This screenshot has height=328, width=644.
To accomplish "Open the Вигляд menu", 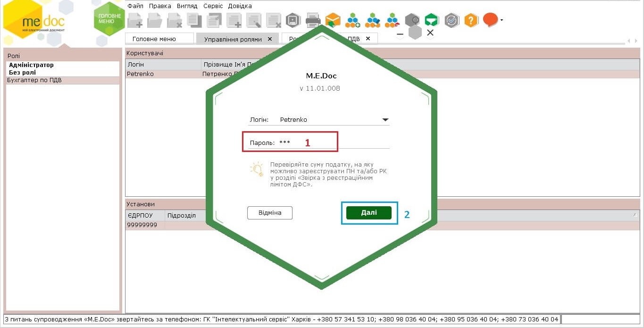I will coord(187,6).
